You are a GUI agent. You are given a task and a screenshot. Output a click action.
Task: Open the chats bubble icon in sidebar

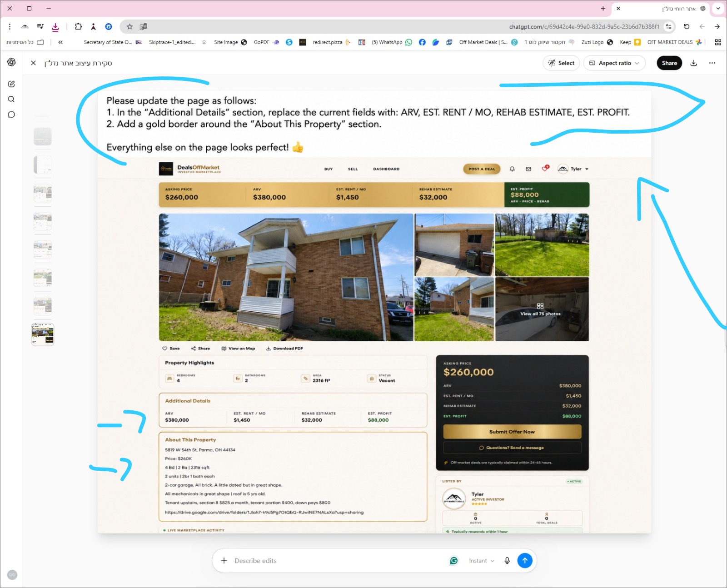click(11, 115)
